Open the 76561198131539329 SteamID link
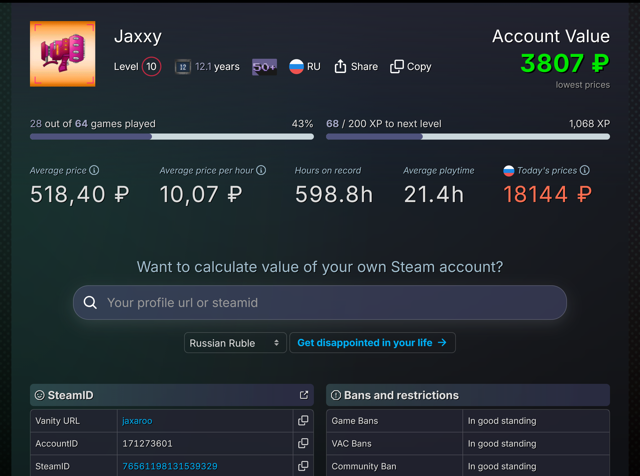The image size is (640, 476). (170, 466)
